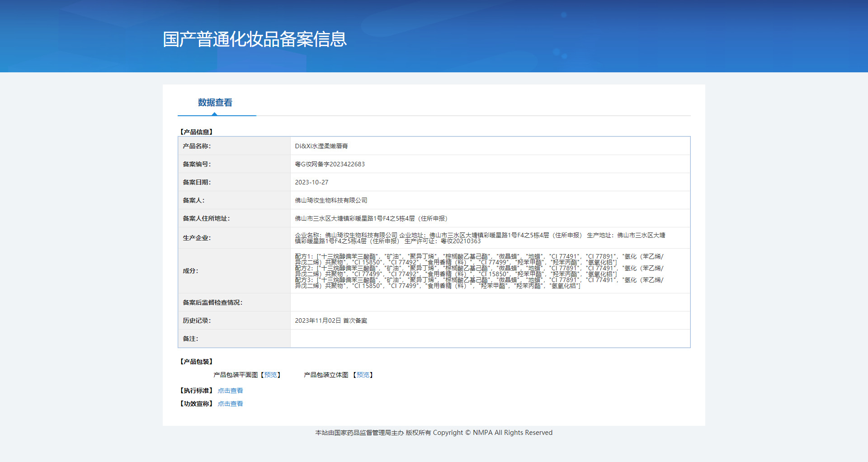868x462 pixels.
Task: Open the 数据查看 tab
Action: tap(215, 103)
